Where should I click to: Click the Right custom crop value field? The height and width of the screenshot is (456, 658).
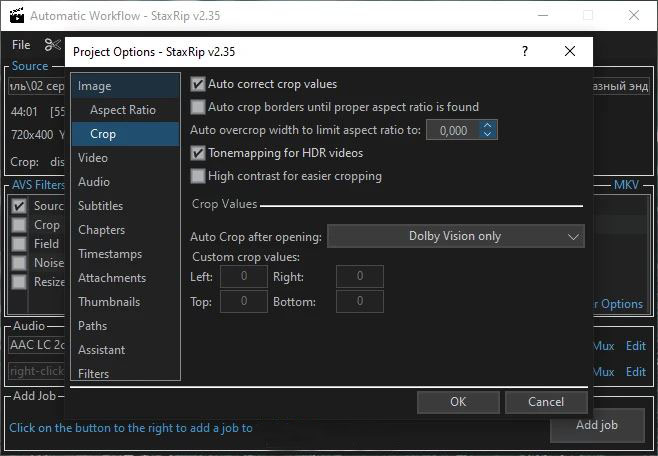[x=360, y=276]
